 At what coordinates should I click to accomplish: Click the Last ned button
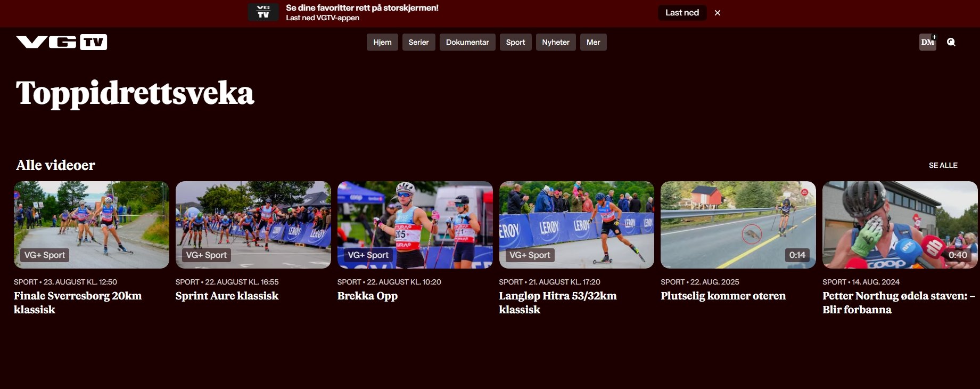point(682,13)
